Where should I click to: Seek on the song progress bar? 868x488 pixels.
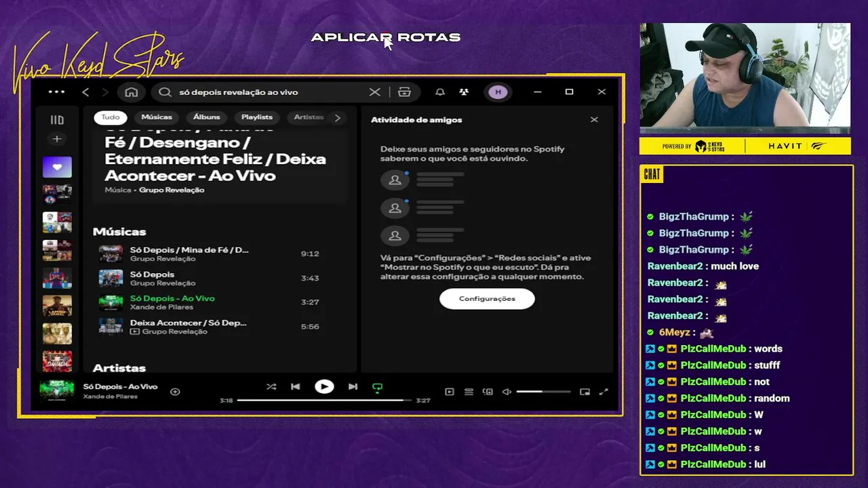click(324, 401)
